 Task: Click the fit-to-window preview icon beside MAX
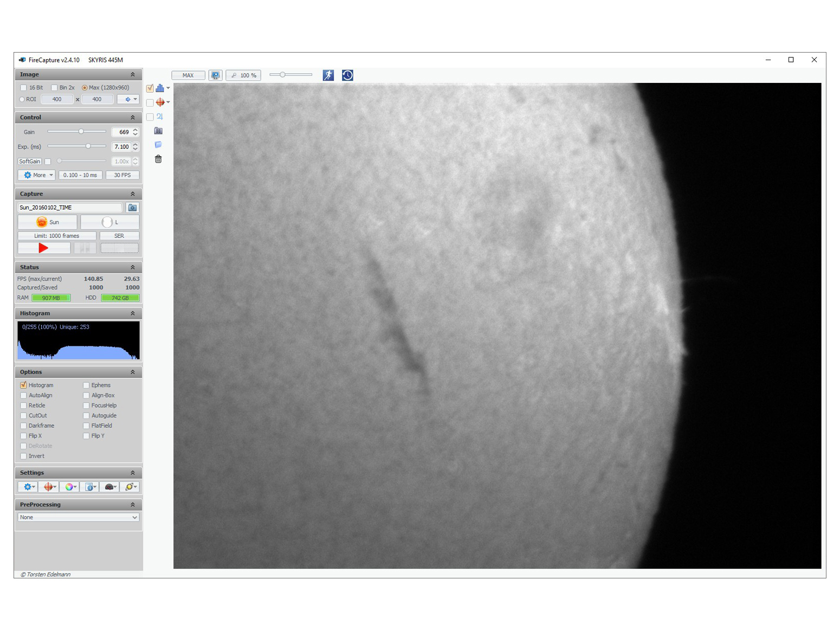[216, 75]
